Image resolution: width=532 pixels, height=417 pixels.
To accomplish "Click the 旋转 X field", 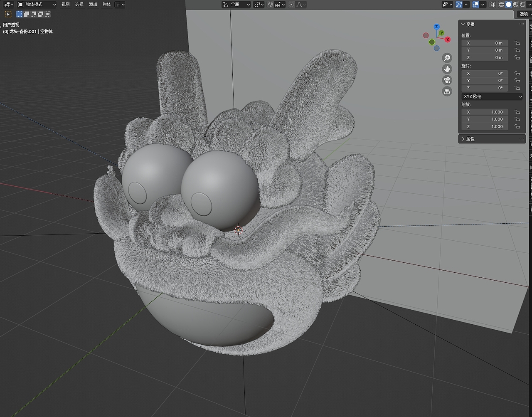I will (x=485, y=73).
